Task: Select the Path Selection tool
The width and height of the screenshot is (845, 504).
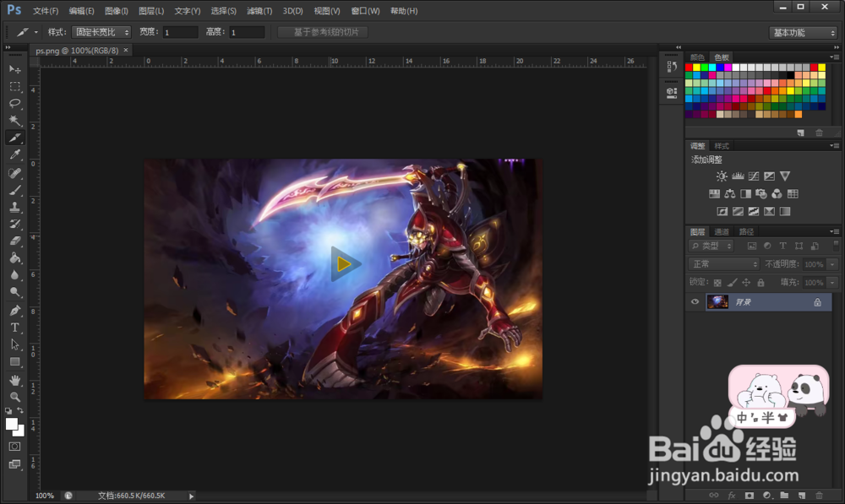Action: coord(14,344)
